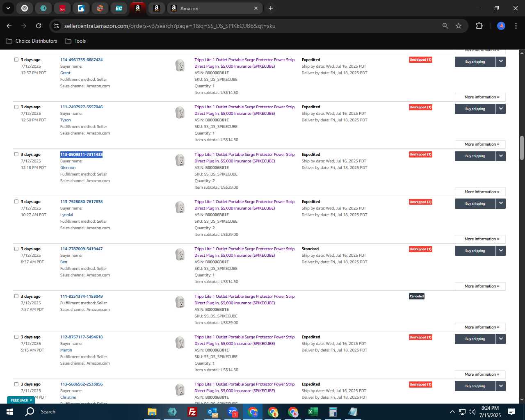Open the FEEDBACK panel button

pos(19,400)
